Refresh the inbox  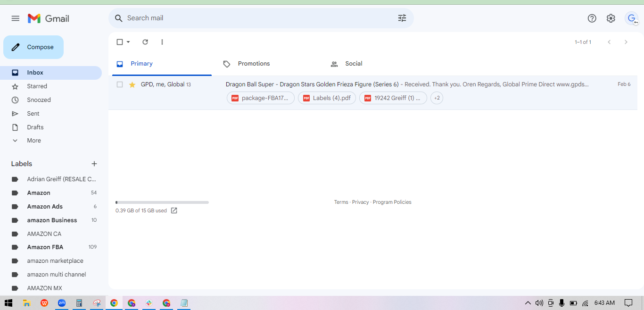pos(145,42)
